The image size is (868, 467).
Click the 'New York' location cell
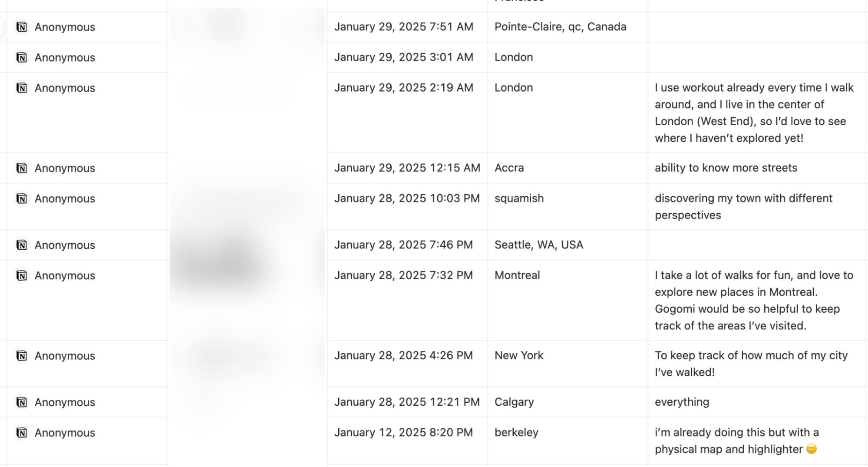click(x=518, y=355)
